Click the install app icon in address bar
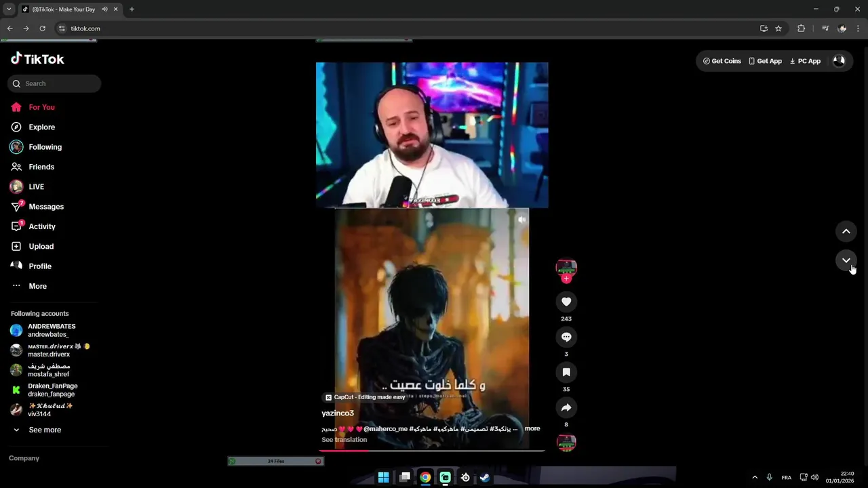The height and width of the screenshot is (488, 868). [764, 28]
